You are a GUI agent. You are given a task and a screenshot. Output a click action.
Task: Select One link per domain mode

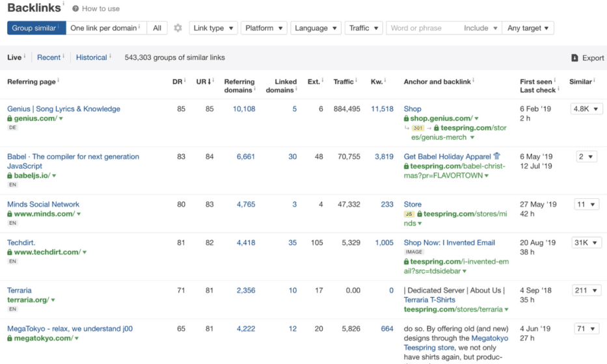106,28
